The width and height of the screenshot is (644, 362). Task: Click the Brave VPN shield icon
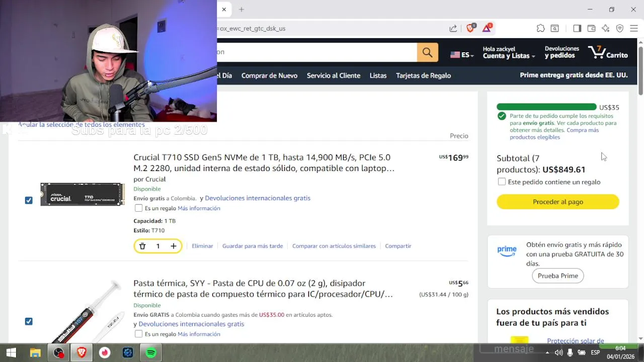click(x=619, y=28)
